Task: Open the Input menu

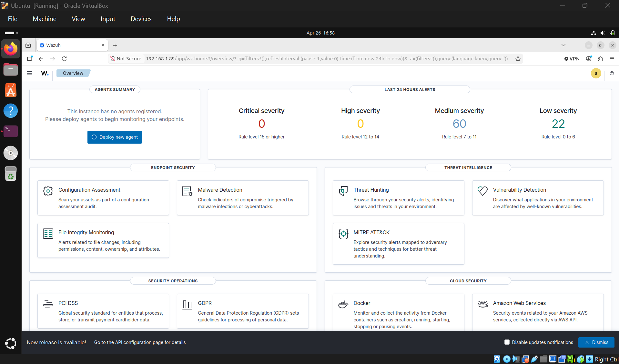Action: pyautogui.click(x=108, y=19)
